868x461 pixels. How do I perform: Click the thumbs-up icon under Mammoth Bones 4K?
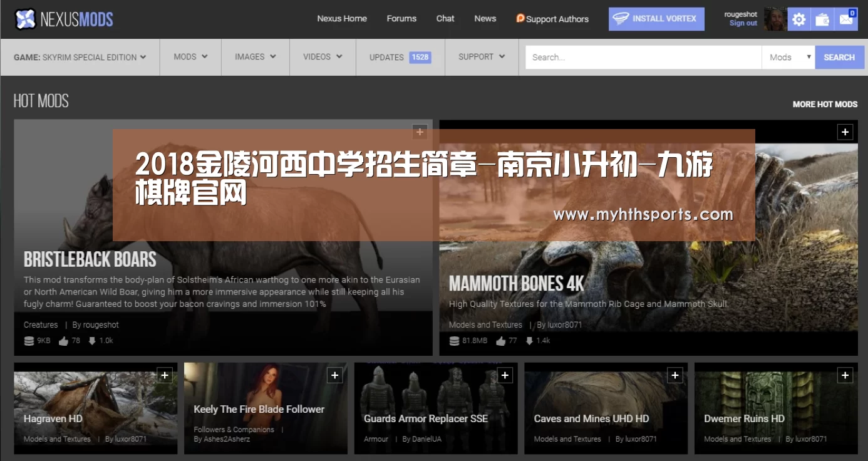click(x=500, y=341)
